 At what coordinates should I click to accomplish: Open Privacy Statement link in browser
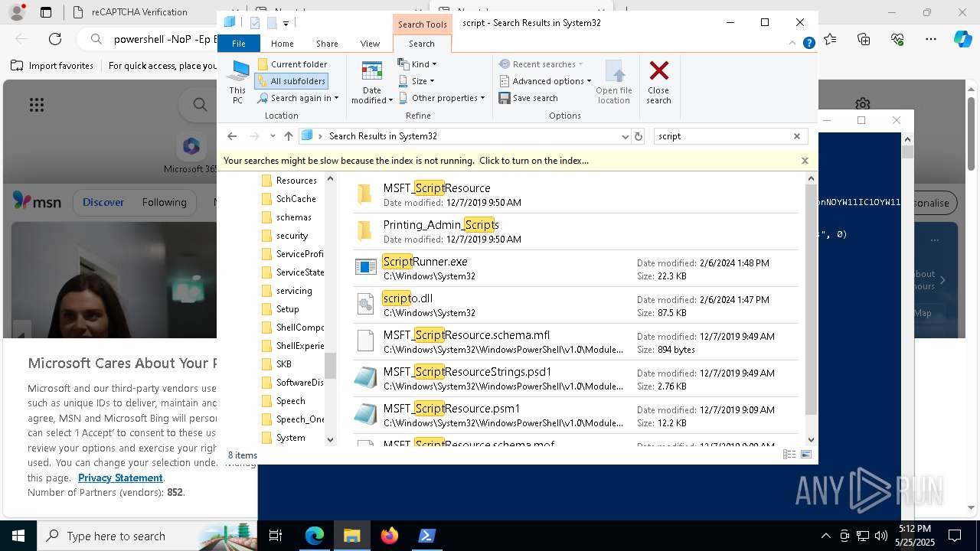(120, 478)
